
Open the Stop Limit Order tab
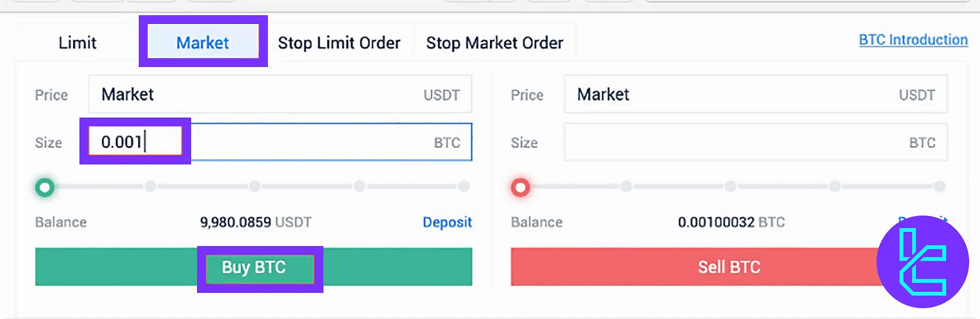339,42
